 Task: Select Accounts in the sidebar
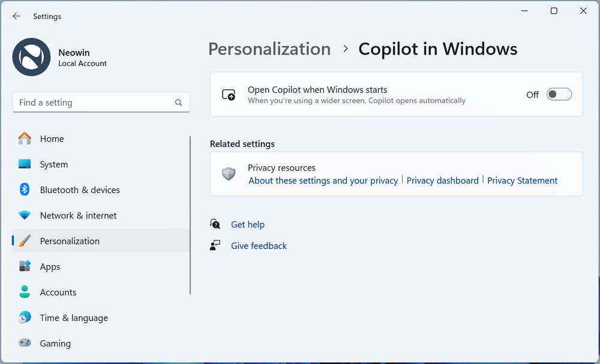click(58, 292)
